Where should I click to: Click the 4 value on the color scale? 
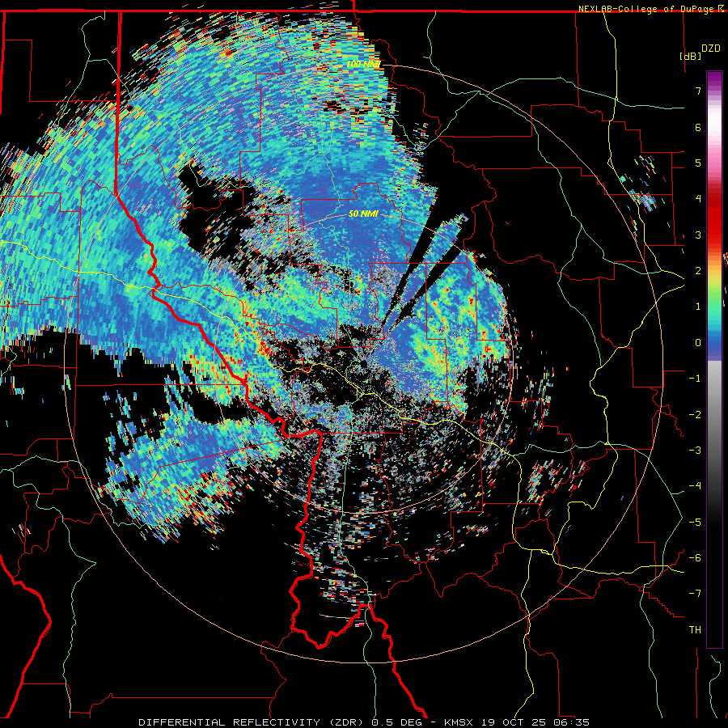(698, 199)
